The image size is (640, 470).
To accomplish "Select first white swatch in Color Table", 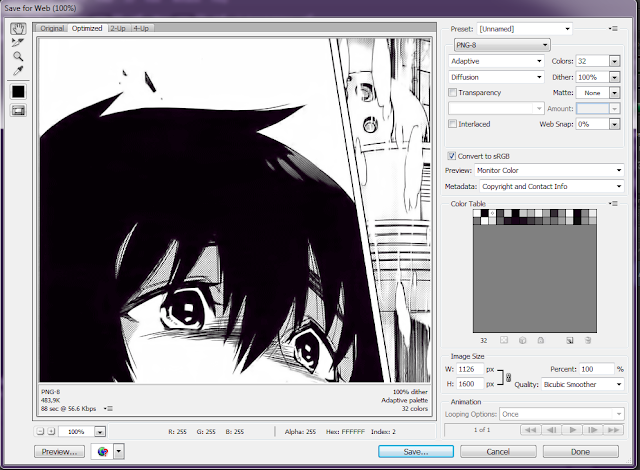I will (x=477, y=213).
